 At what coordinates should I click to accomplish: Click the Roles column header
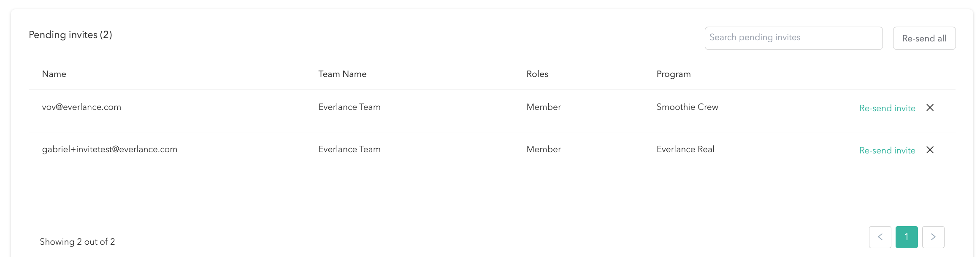[x=537, y=74]
